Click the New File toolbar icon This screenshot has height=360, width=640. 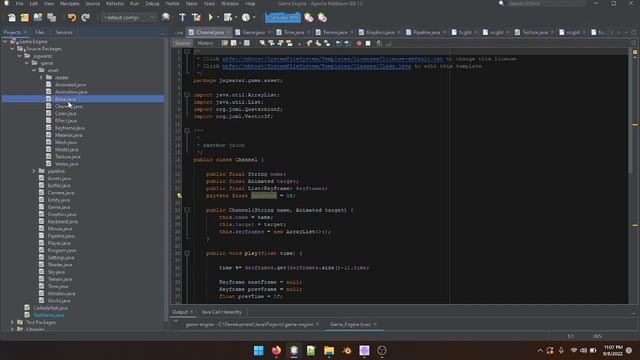pyautogui.click(x=12, y=18)
